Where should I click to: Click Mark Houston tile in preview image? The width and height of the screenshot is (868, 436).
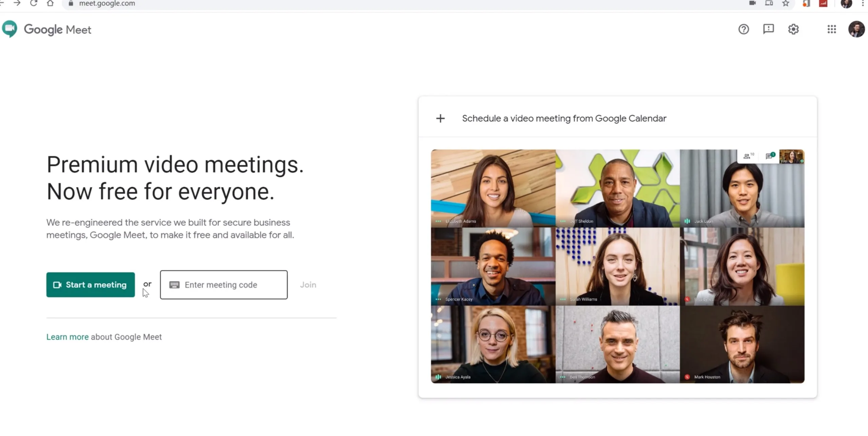click(742, 344)
